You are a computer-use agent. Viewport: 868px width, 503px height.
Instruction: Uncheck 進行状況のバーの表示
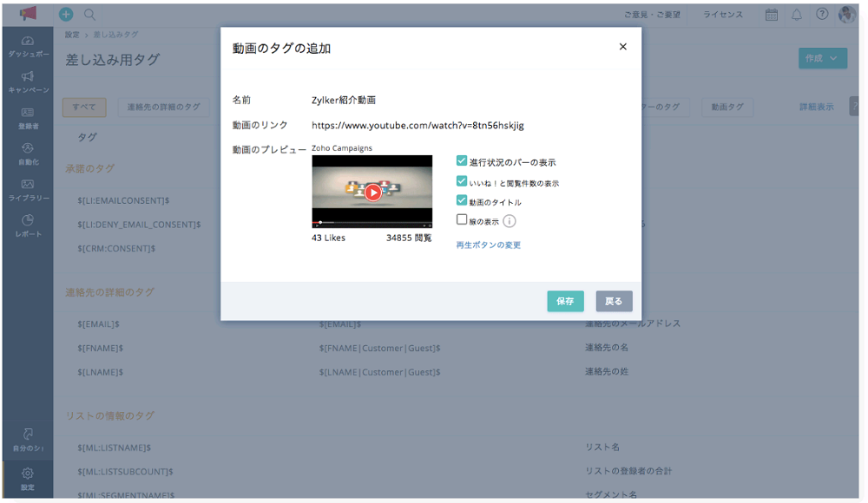[462, 161]
